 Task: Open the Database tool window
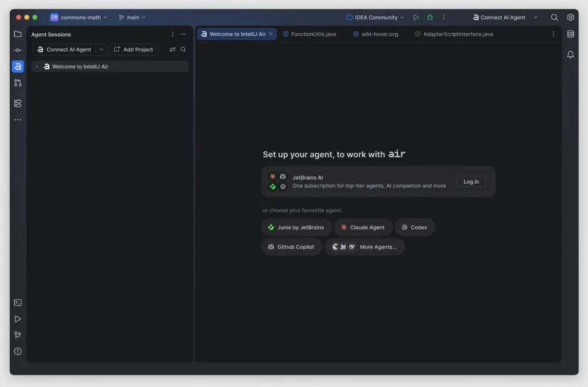click(570, 34)
